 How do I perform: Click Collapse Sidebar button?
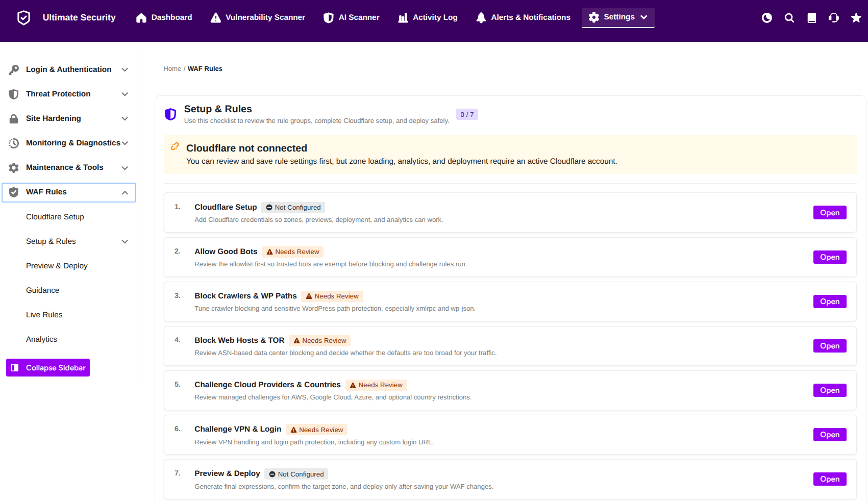click(x=48, y=368)
